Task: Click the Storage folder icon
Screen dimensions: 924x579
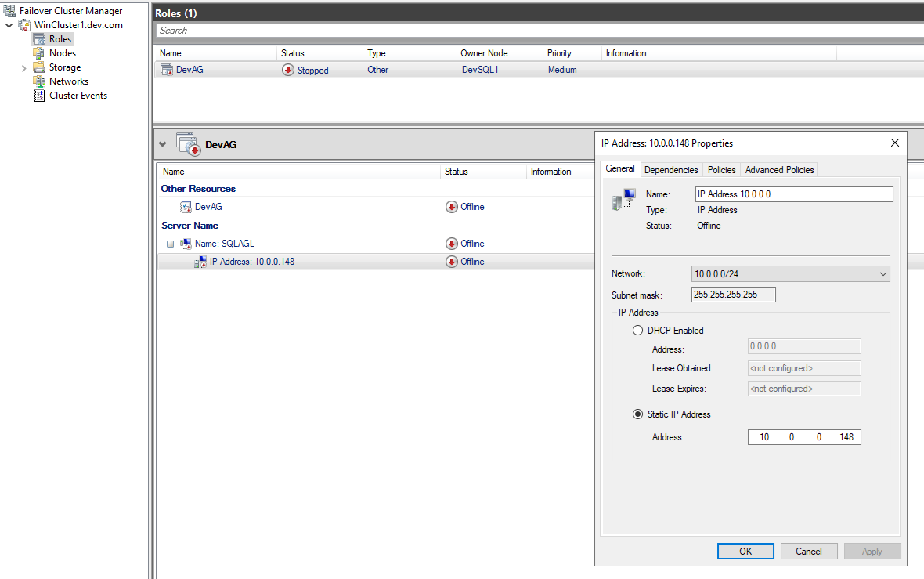Action: point(39,67)
